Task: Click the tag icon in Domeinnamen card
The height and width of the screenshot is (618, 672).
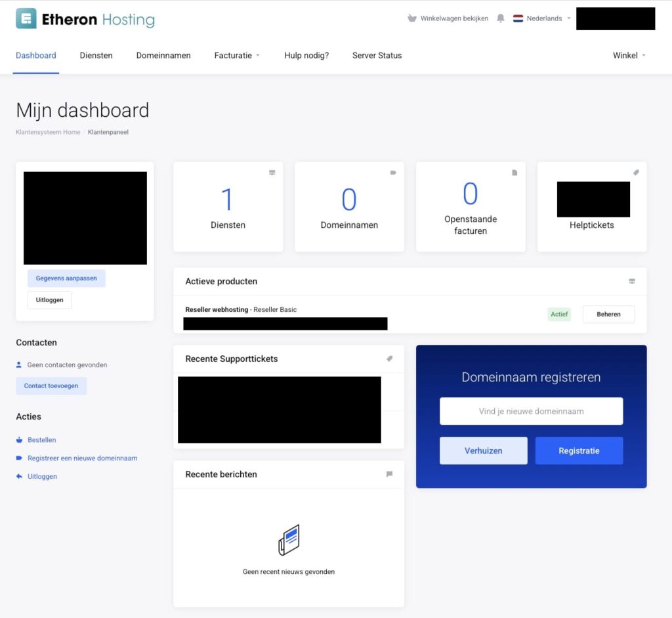Action: pos(393,173)
